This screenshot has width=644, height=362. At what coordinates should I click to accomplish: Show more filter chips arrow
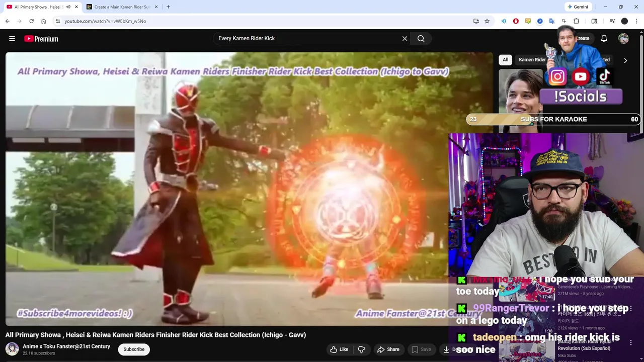pyautogui.click(x=625, y=60)
